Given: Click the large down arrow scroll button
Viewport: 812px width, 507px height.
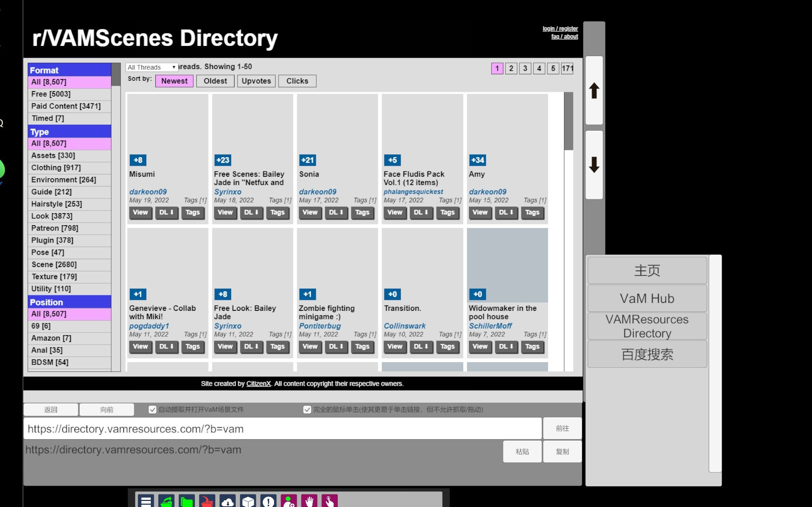Looking at the screenshot, I should click(x=594, y=165).
